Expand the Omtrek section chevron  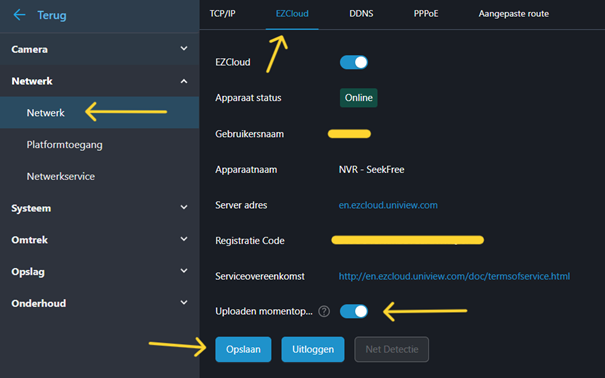point(184,239)
